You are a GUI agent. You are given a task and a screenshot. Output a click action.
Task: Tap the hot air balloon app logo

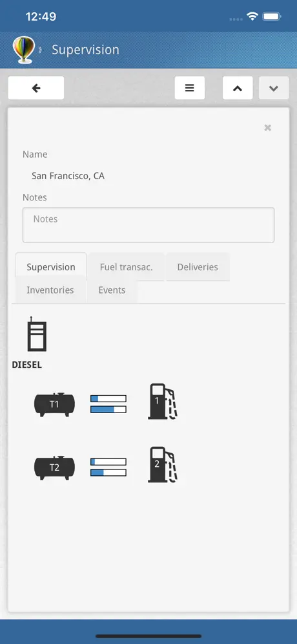pyautogui.click(x=24, y=50)
